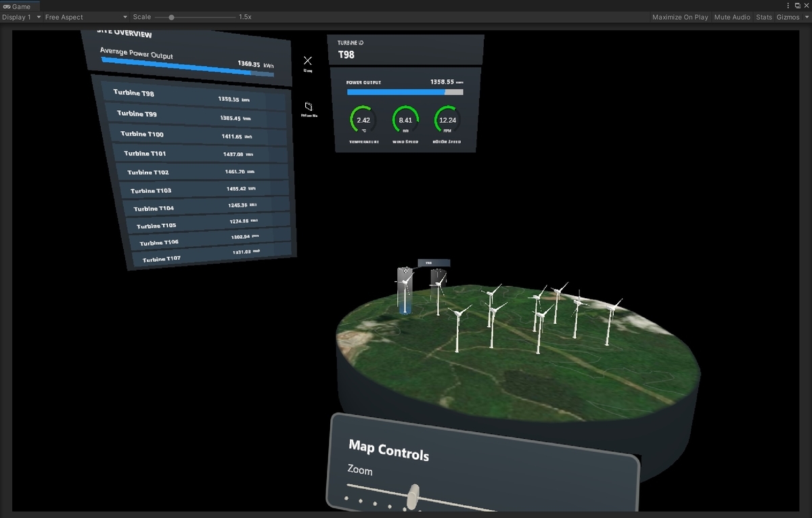Click the Follow Me icon
This screenshot has height=518, width=812.
(x=309, y=107)
